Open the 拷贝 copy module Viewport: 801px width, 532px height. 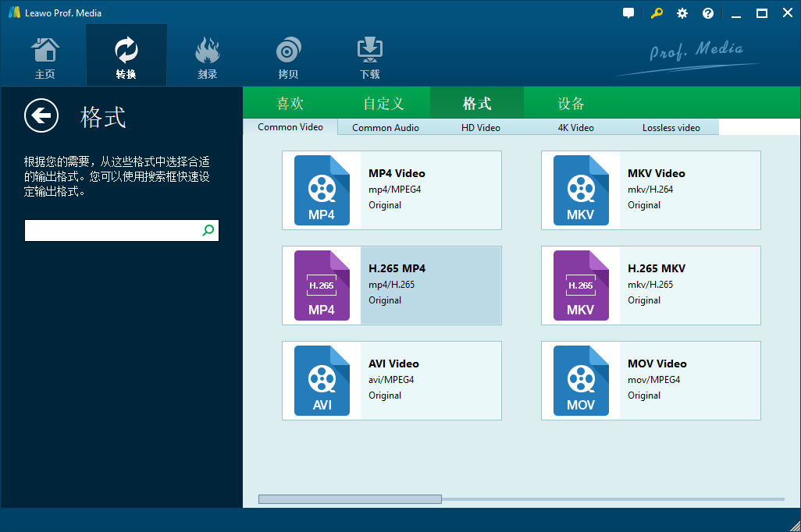[288, 56]
